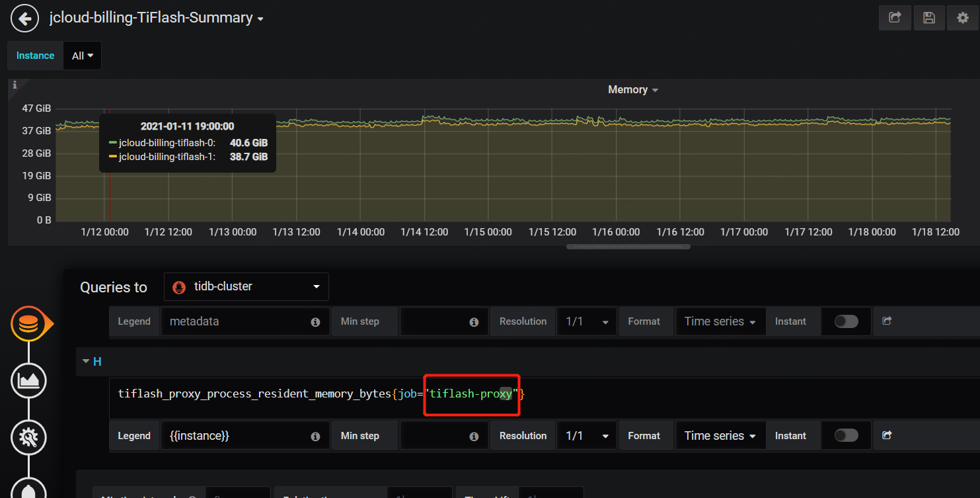Open the Instance All dropdown
The width and height of the screenshot is (980, 498).
82,56
